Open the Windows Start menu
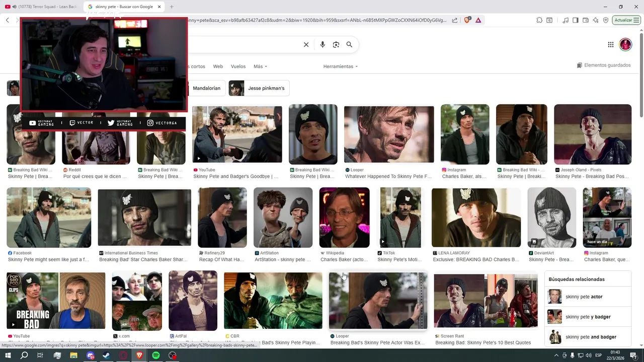 point(8,355)
